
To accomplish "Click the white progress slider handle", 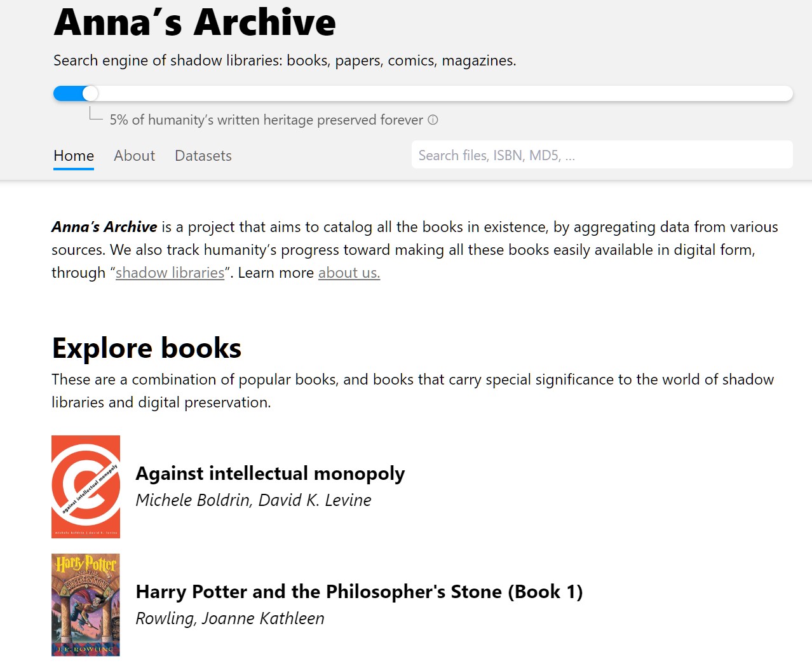I will tap(90, 93).
